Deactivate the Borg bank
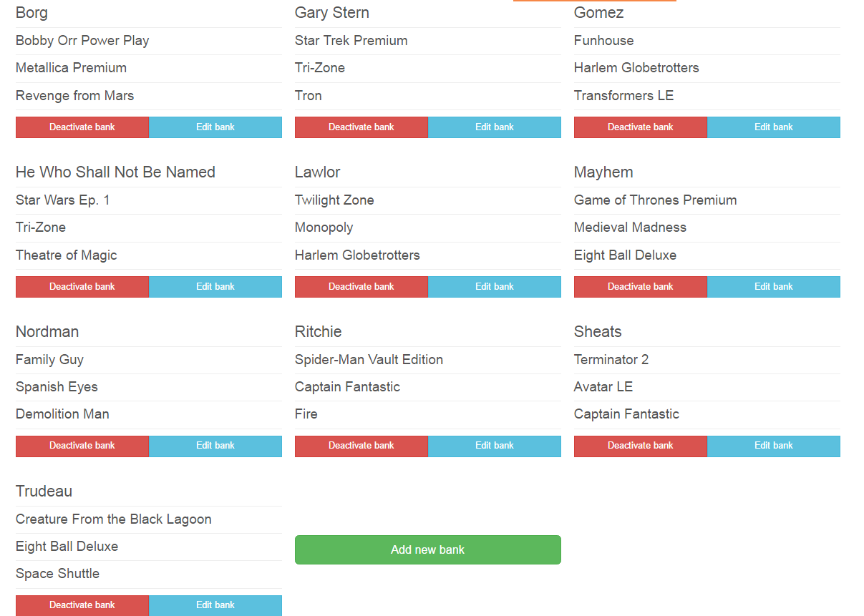 [82, 127]
